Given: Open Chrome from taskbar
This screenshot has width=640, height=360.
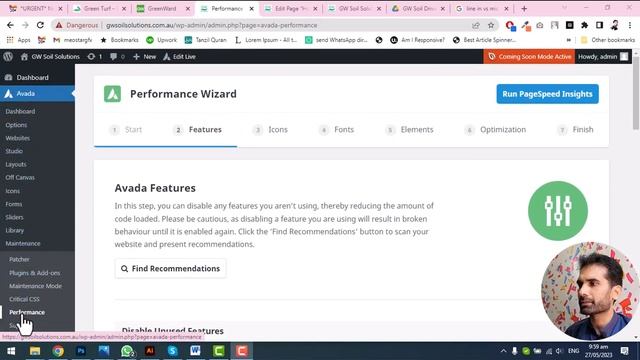Looking at the screenshot, I should pos(58,351).
